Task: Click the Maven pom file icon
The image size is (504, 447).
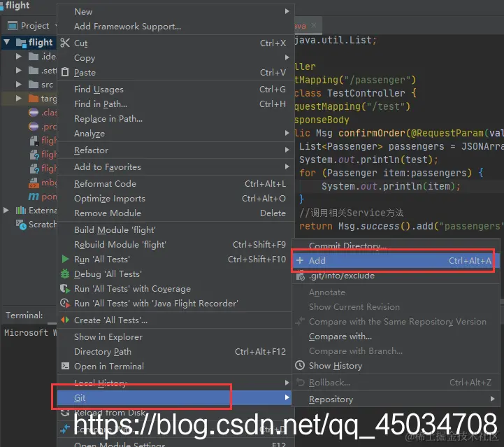Action: click(34, 196)
